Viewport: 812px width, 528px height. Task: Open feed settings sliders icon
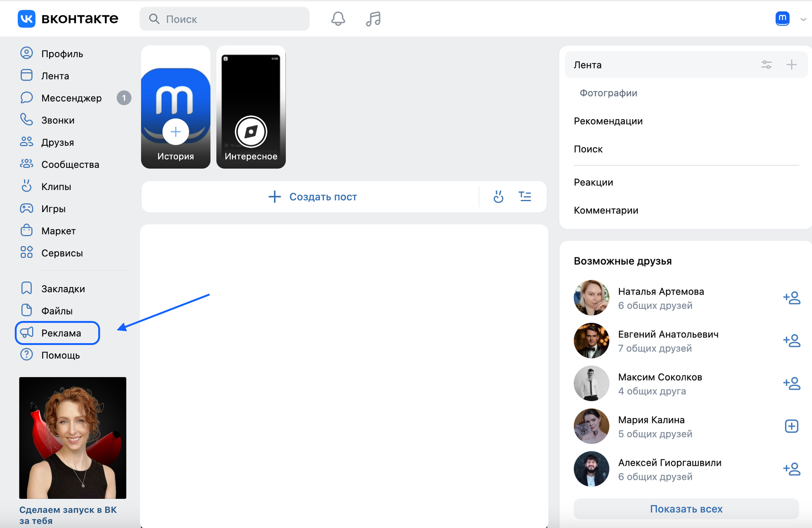[766, 65]
